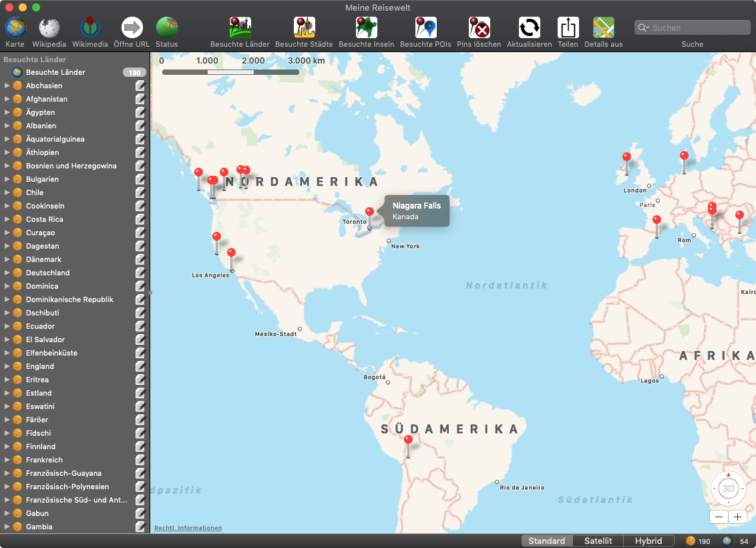Click the Aktualisieren refresh icon
The width and height of the screenshot is (756, 548).
coord(529,28)
